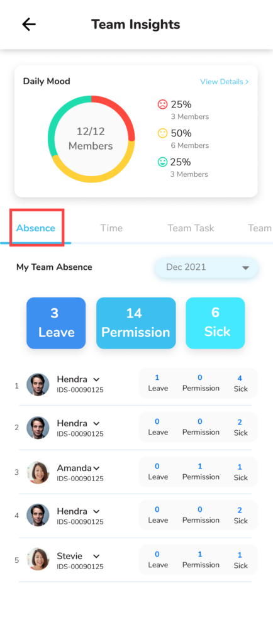The image size is (273, 644).
Task: Open Amanda's profile photo
Action: click(38, 472)
